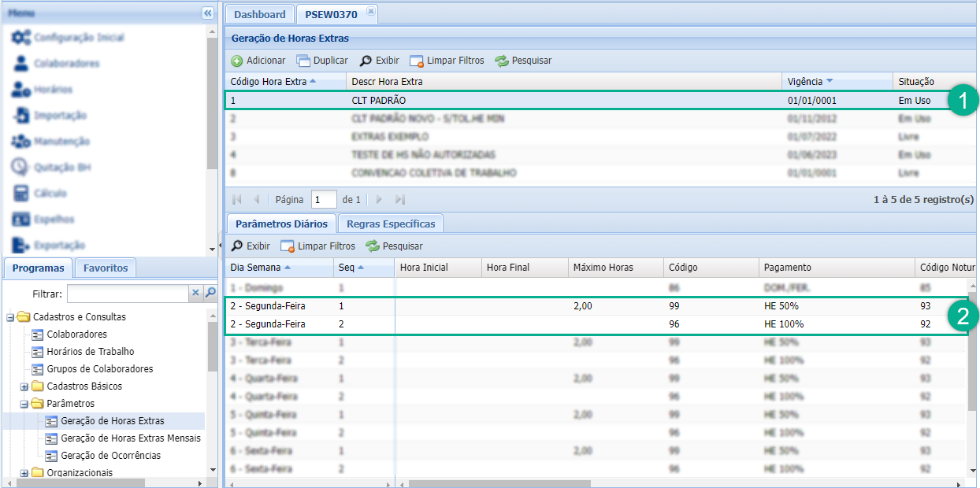Switch to the Dashboard tab

(260, 14)
